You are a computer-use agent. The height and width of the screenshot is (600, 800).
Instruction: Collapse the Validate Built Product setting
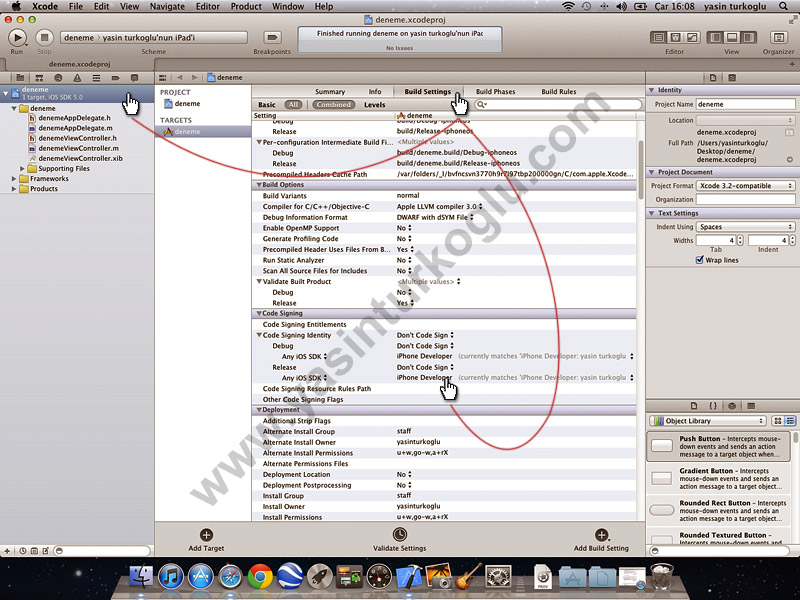coord(259,281)
